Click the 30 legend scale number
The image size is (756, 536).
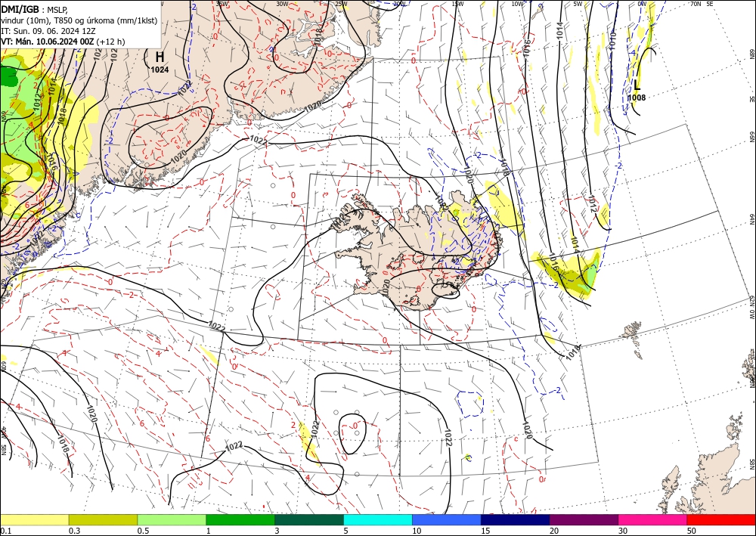coord(624,531)
